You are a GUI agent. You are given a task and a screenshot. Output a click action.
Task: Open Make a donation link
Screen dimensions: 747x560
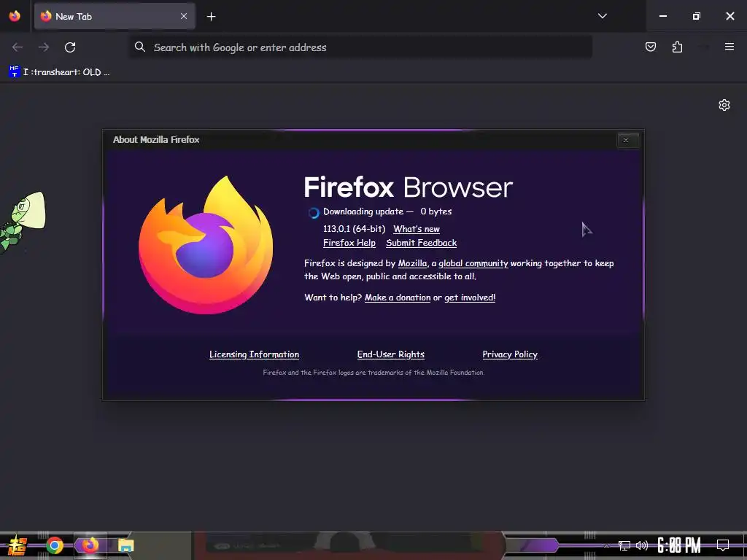pyautogui.click(x=398, y=297)
